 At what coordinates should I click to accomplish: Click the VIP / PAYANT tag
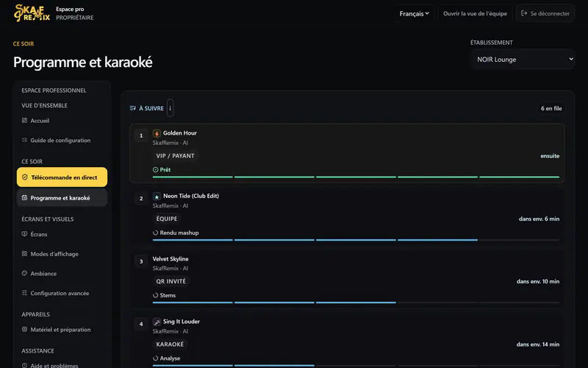tap(175, 156)
